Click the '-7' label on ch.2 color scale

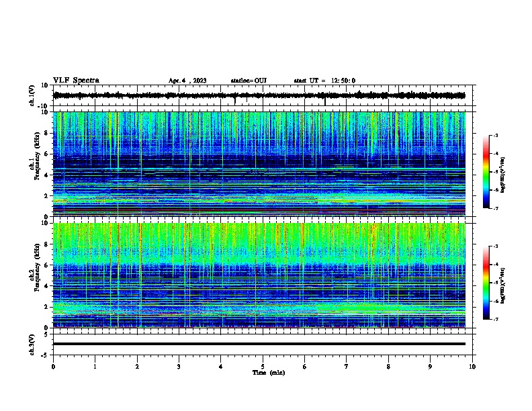click(495, 319)
